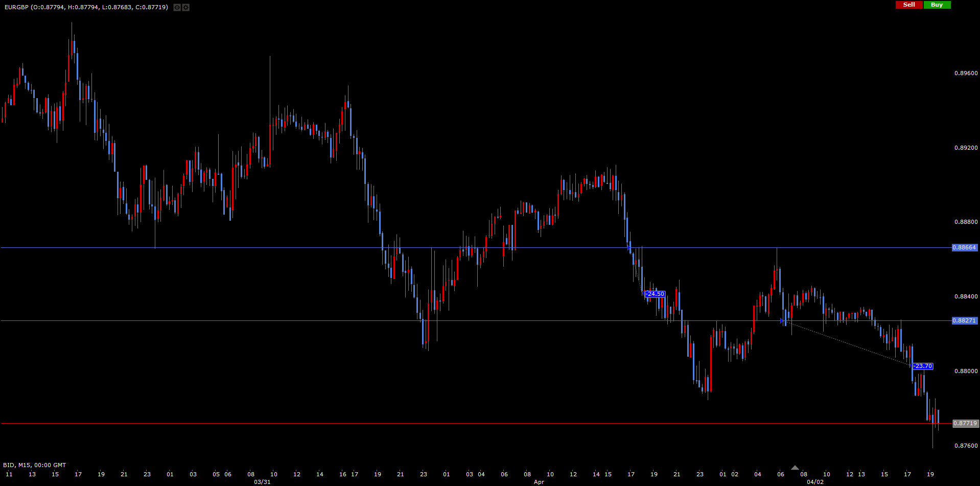Click the Apr month label on time axis
Viewport: 980px width, 486px height.
pos(539,482)
